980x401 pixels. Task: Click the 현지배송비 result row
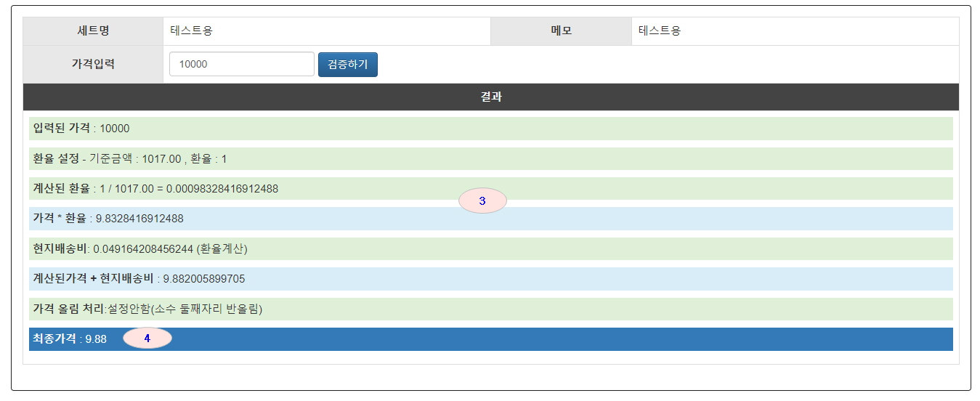pos(490,248)
